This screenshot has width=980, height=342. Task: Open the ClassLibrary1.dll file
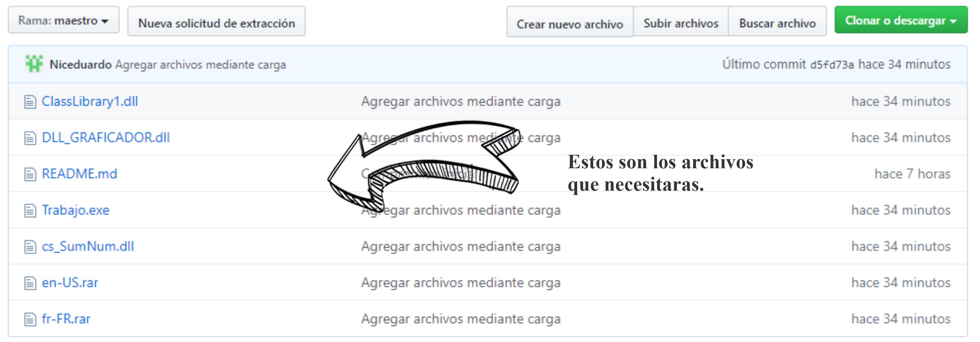(90, 101)
